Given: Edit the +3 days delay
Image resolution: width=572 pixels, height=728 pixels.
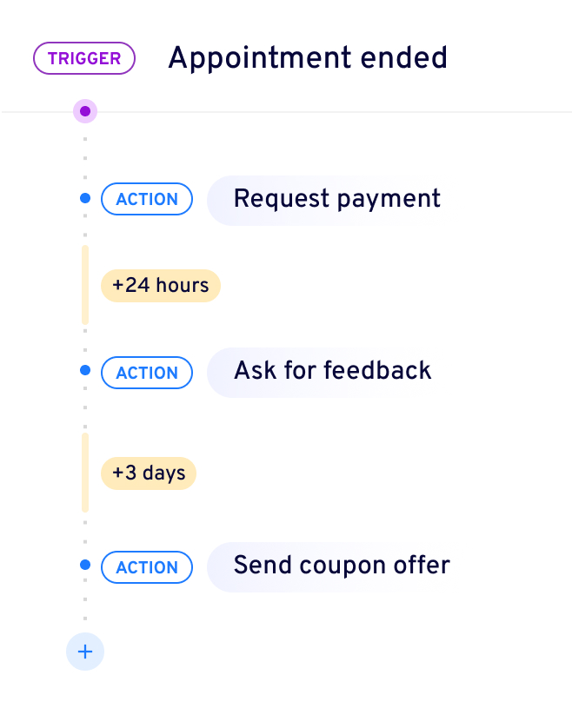Looking at the screenshot, I should click(x=149, y=473).
